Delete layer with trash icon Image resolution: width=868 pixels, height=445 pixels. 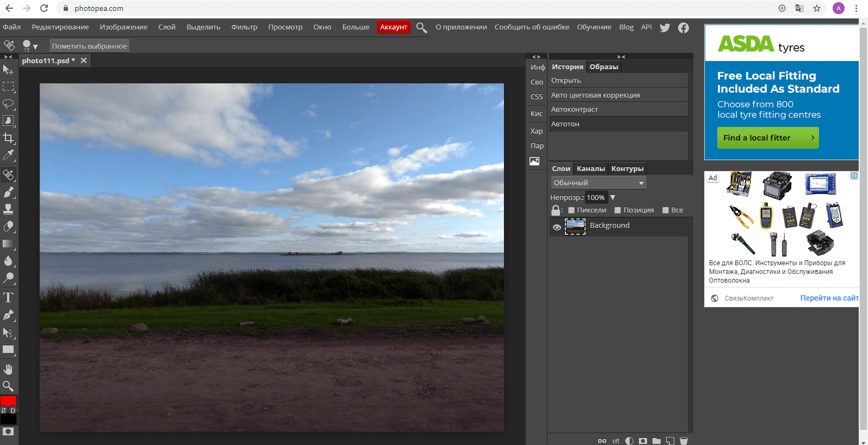[684, 441]
